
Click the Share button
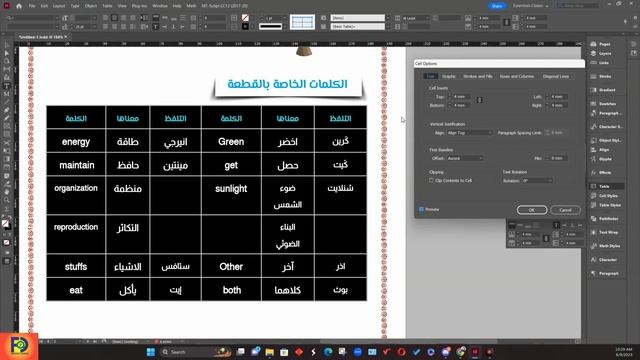pos(497,6)
